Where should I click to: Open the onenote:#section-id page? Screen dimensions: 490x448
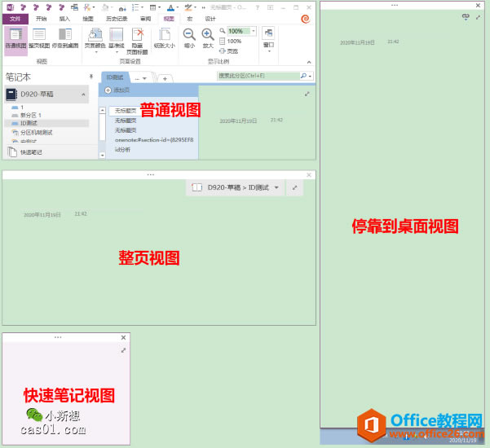pos(154,140)
